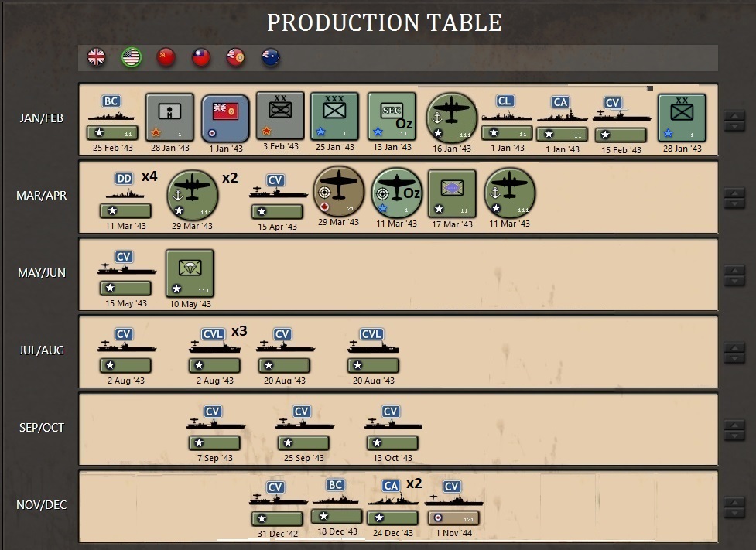Select the x2 naval bombers dated 29 Mar '43
Viewport: 756px width, 550px height.
(x=193, y=194)
